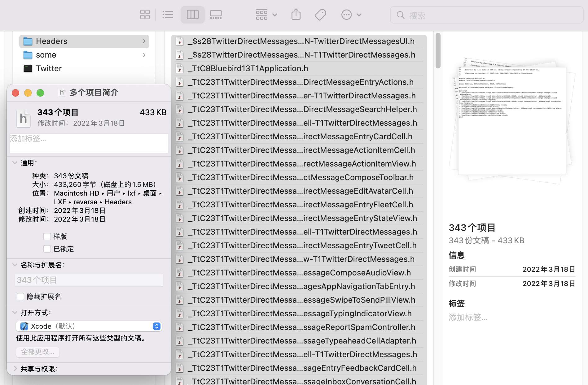Click the chevron next to some folder

pyautogui.click(x=144, y=55)
